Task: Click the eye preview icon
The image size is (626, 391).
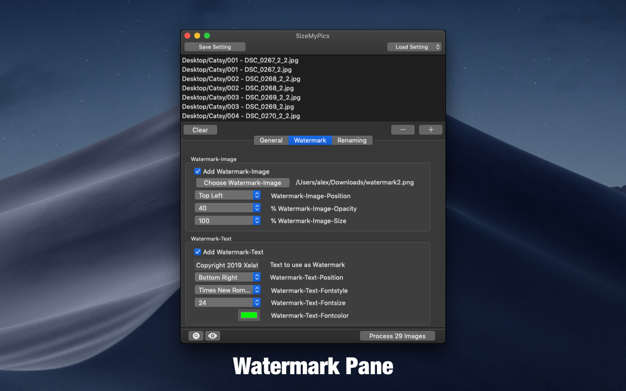Action: click(x=212, y=336)
